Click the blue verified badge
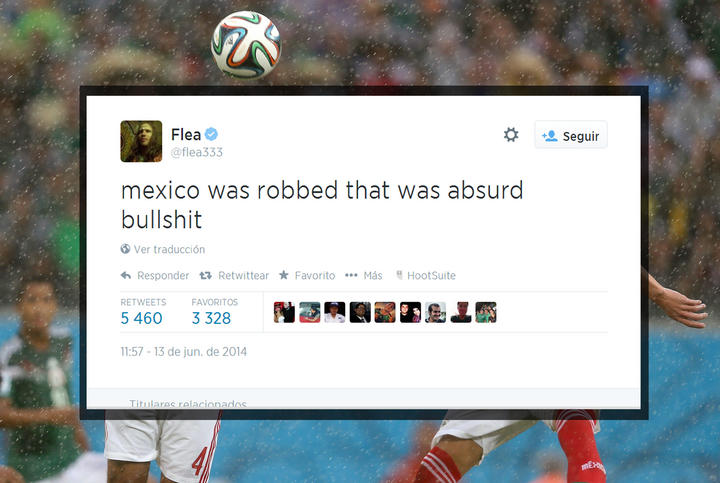Viewport: 720px width, 483px height. (x=211, y=134)
